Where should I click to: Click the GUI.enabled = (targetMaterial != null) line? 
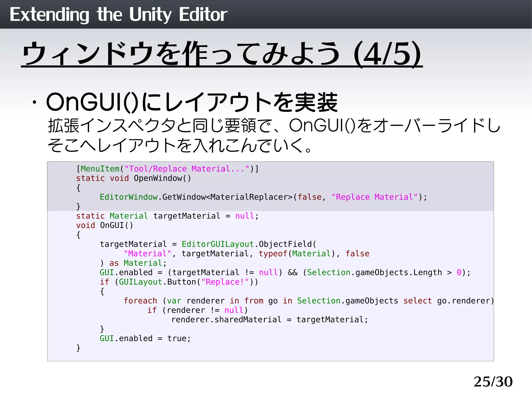click(285, 272)
